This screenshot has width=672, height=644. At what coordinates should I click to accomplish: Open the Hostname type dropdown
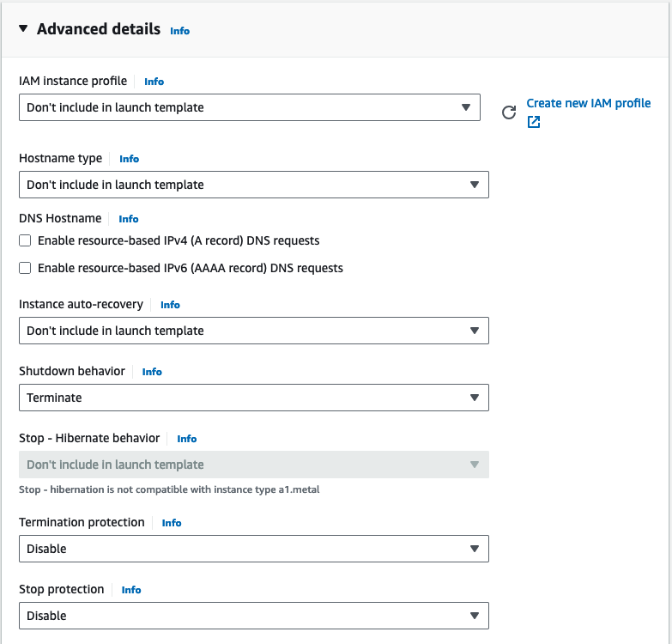tap(253, 185)
